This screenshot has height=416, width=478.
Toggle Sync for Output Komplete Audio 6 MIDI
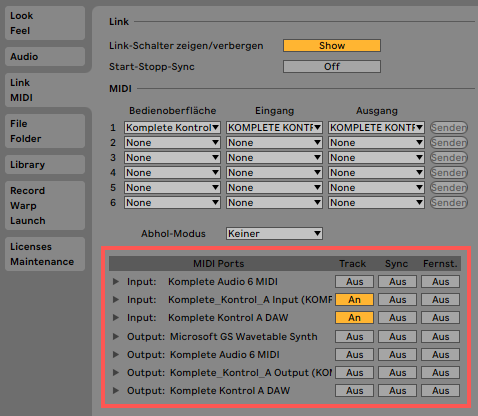(x=397, y=355)
